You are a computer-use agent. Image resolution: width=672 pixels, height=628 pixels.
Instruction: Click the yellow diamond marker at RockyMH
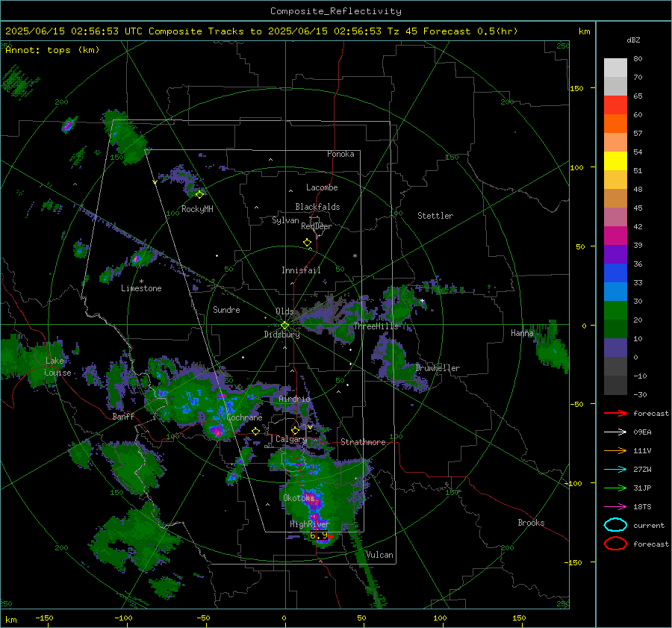pos(199,195)
